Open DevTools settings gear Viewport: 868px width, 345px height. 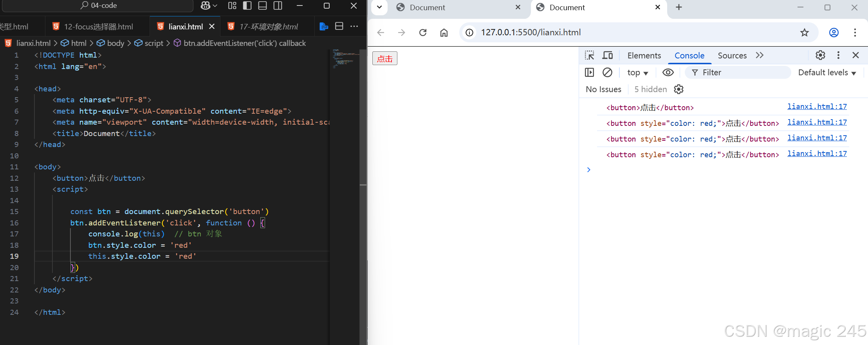point(820,55)
